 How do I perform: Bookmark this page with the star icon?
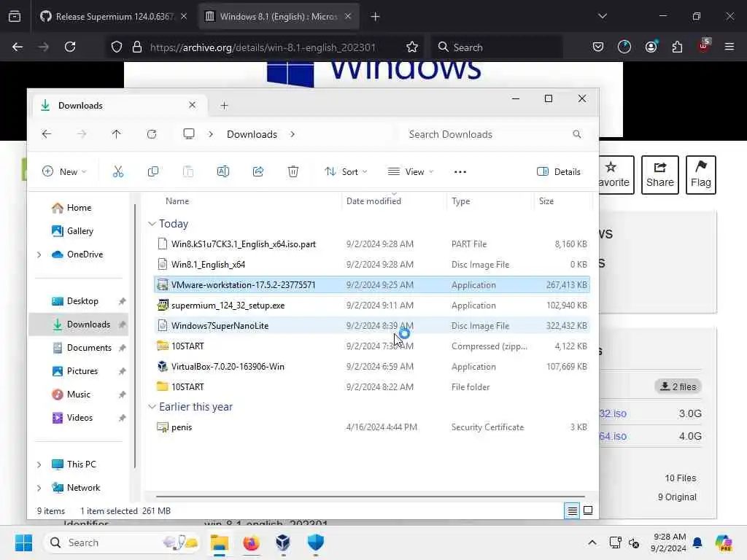412,47
